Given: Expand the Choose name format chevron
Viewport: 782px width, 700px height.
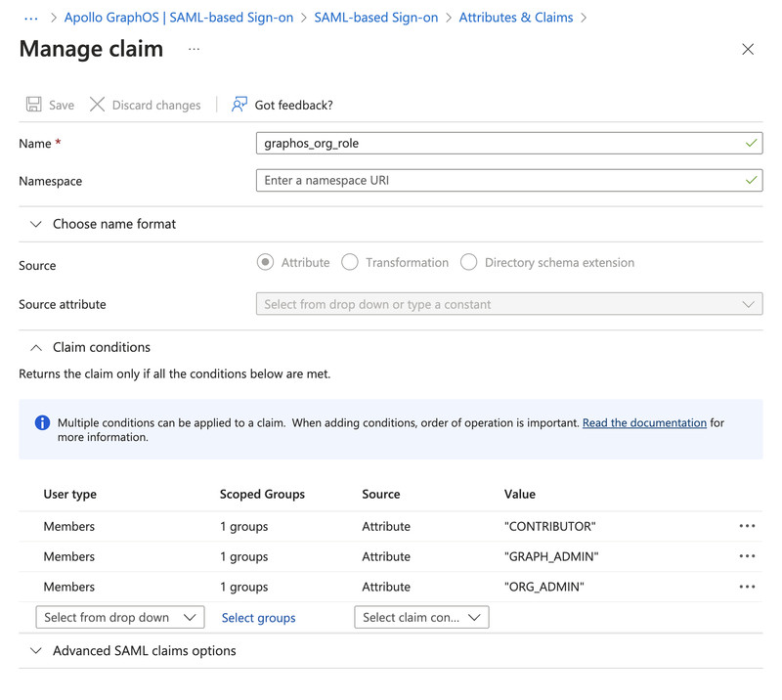Looking at the screenshot, I should click(x=36, y=224).
